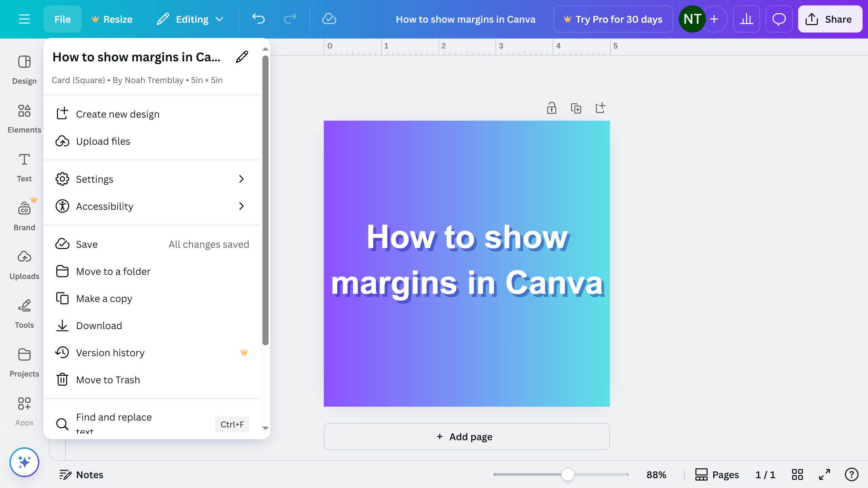
Task: Click the undo arrow icon
Action: tap(258, 19)
